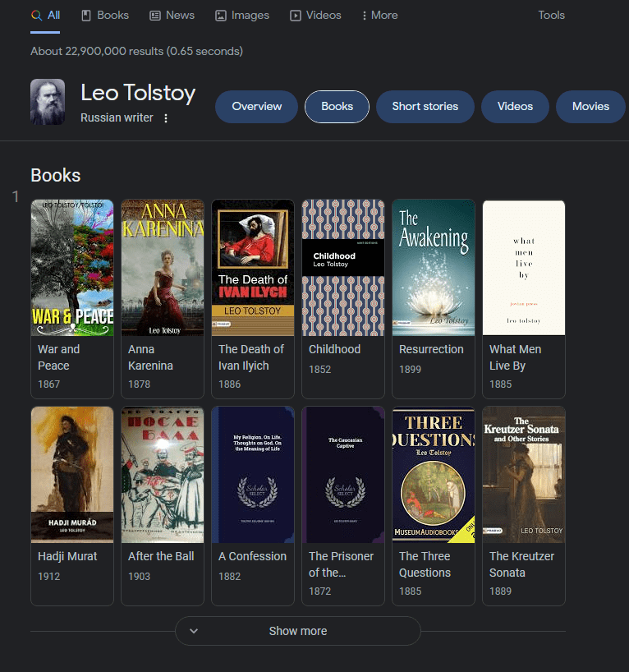Click the year 1872 under The Prisoner of the...

[320, 591]
